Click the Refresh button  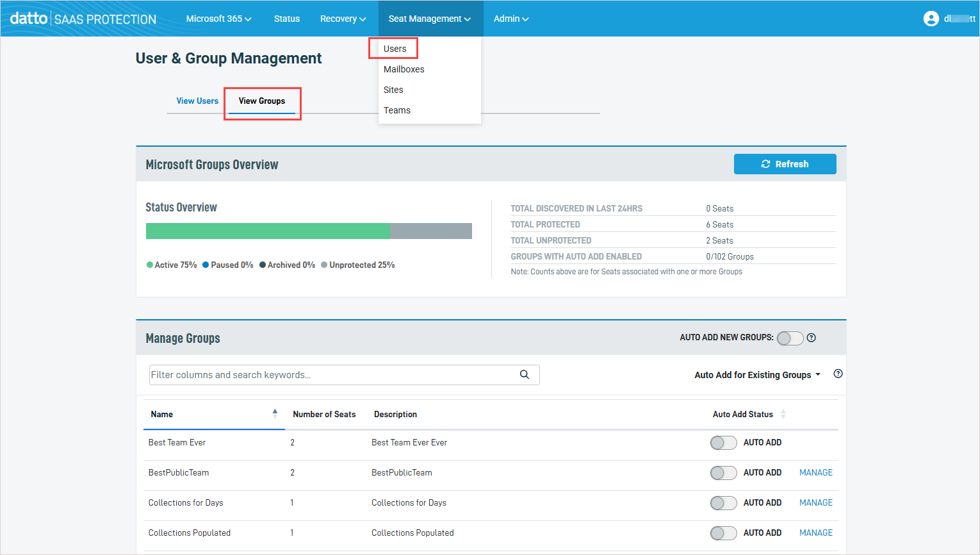[x=785, y=164]
